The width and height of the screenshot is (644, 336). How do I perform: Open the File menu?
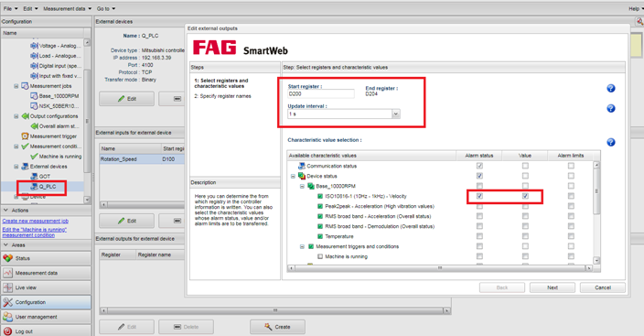pos(11,8)
